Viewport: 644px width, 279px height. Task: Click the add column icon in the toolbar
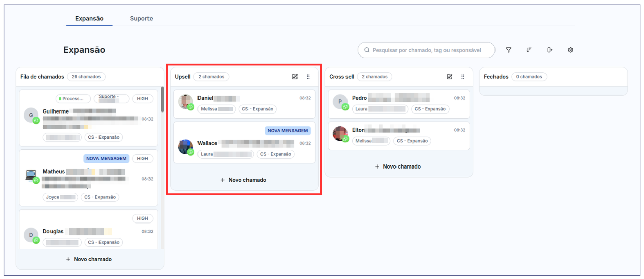[x=550, y=50]
